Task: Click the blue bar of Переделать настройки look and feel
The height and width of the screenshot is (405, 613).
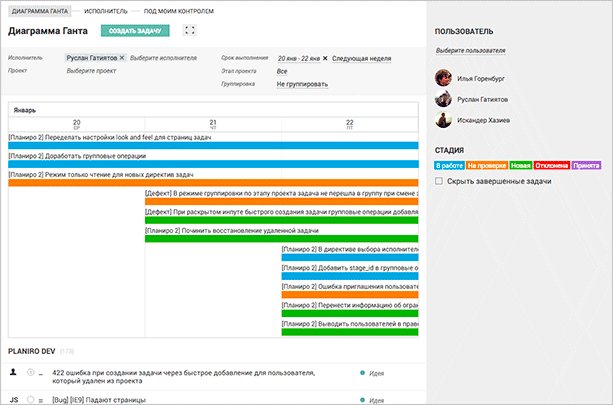Action: 213,145
